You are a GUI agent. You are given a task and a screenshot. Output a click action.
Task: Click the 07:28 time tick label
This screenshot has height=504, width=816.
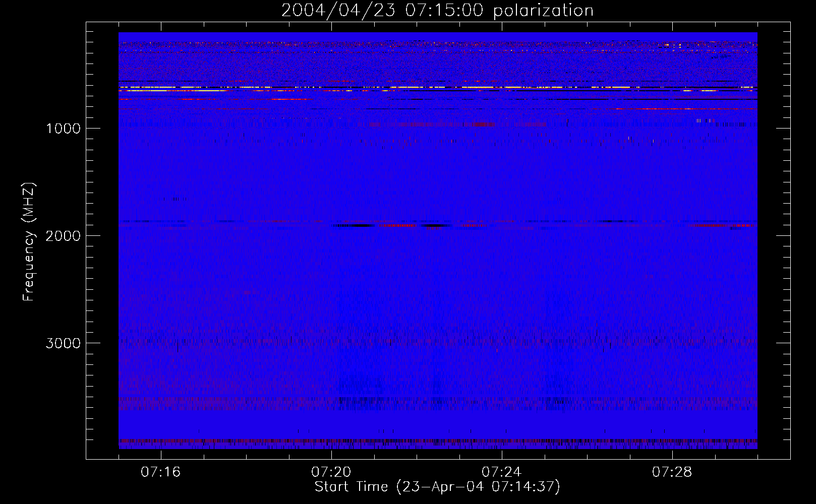point(672,472)
